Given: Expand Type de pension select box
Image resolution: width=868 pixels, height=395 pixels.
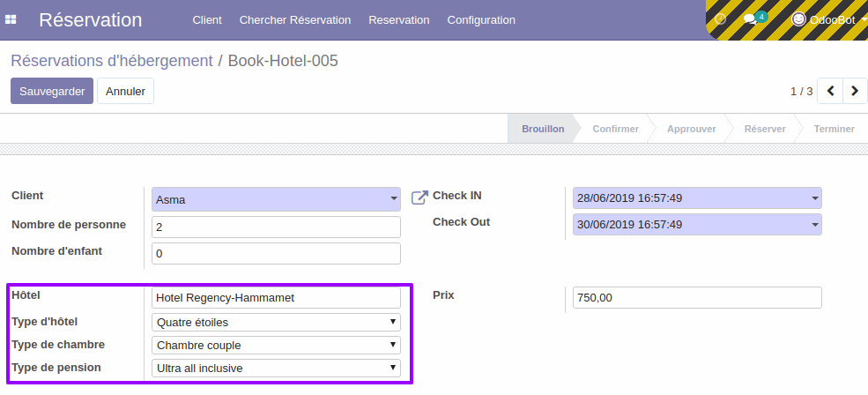Looking at the screenshot, I should pos(276,368).
